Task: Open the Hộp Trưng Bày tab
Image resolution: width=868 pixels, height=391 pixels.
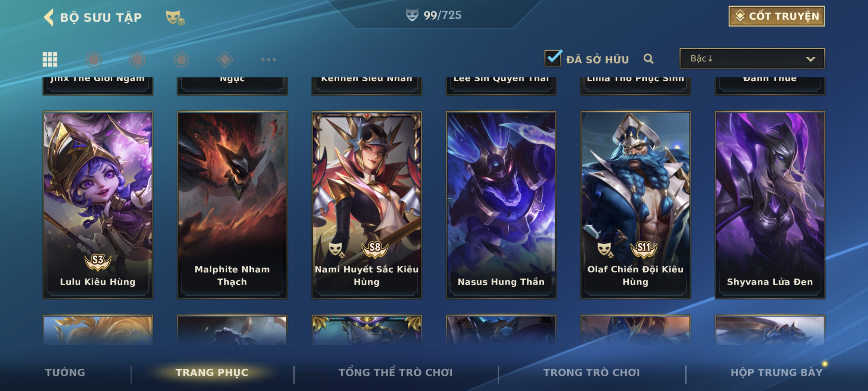Action: tap(776, 372)
